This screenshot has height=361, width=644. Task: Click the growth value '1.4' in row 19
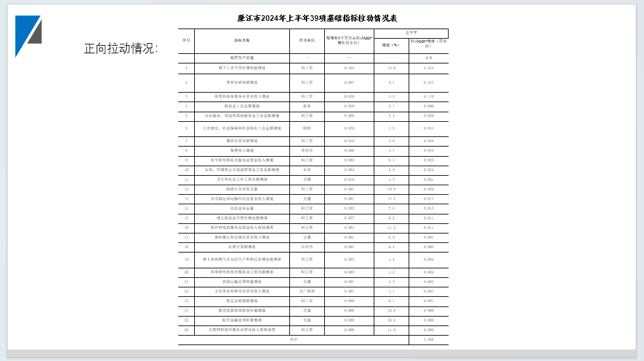(x=391, y=259)
